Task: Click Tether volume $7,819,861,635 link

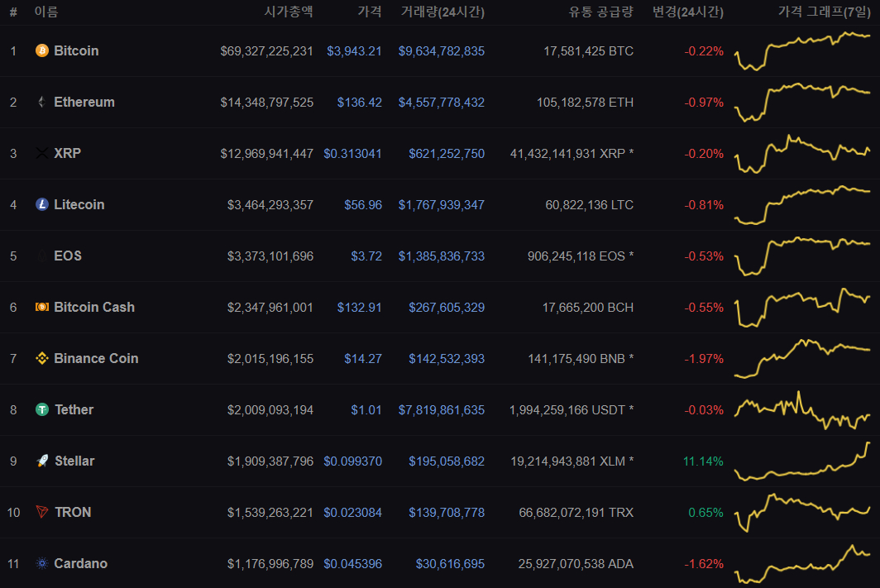Action: coord(442,410)
